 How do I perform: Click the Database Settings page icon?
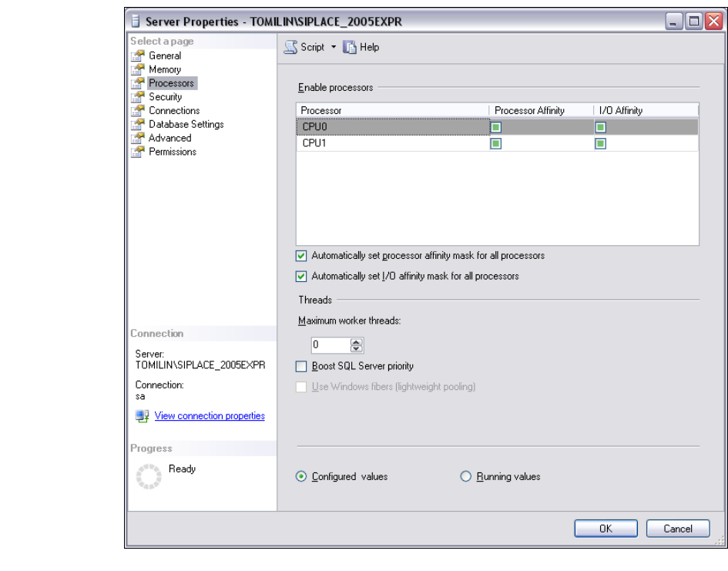(x=137, y=124)
